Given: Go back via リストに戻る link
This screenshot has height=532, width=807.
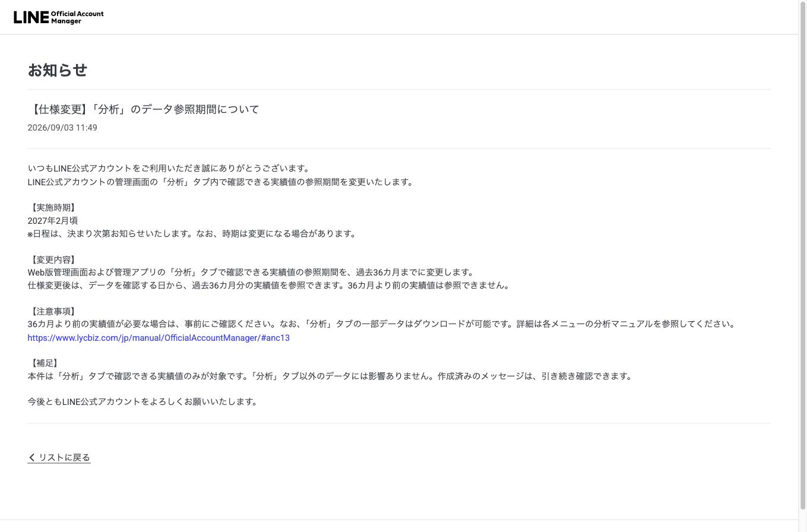Looking at the screenshot, I should tap(59, 457).
